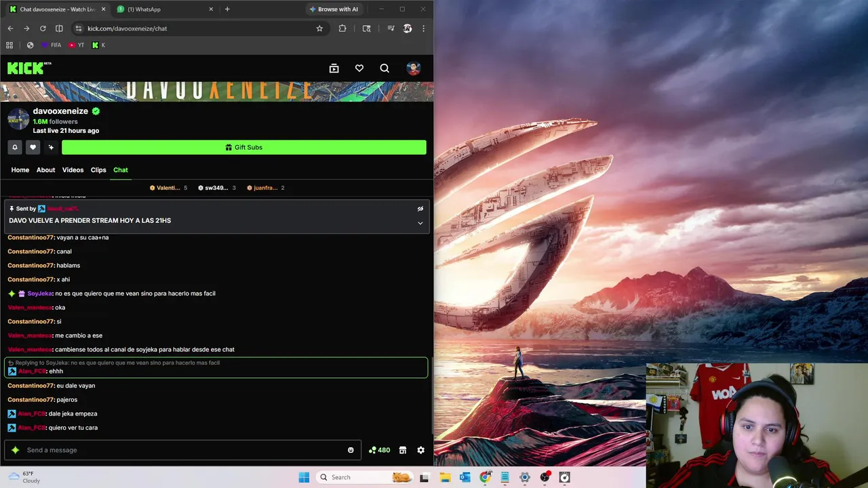This screenshot has width=868, height=488.
Task: Click chat message 'dale jeka empeza'
Action: click(73, 413)
